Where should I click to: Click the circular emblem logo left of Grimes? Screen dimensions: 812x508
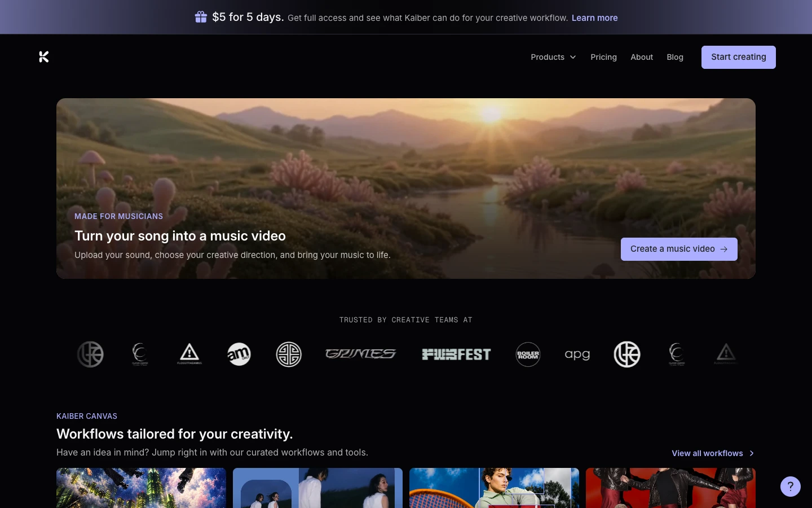289,354
